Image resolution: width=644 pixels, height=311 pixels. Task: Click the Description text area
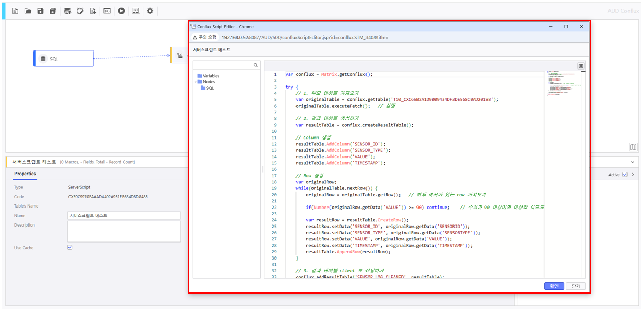(124, 231)
